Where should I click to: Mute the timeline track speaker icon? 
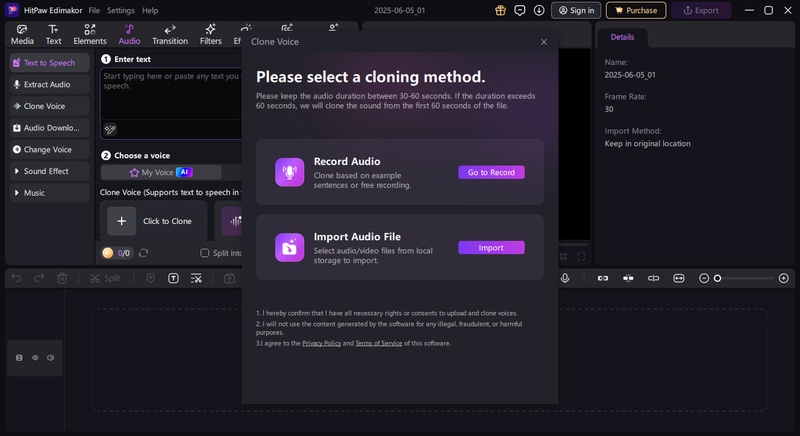(51, 357)
